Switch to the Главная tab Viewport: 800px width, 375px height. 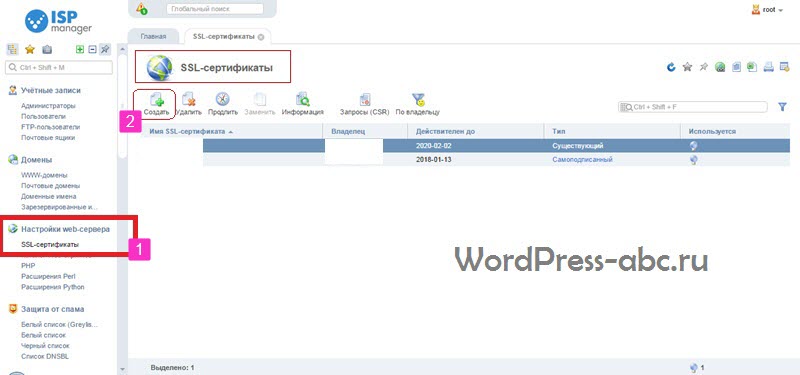(153, 37)
